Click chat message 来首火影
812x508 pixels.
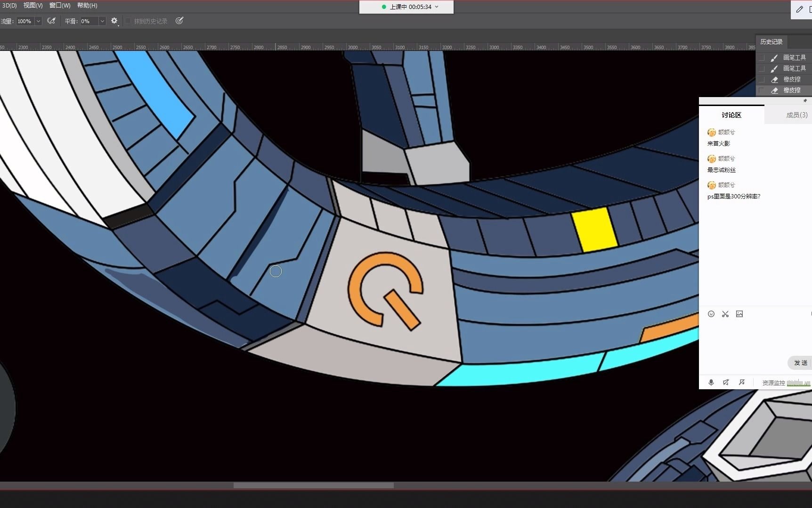coord(719,144)
